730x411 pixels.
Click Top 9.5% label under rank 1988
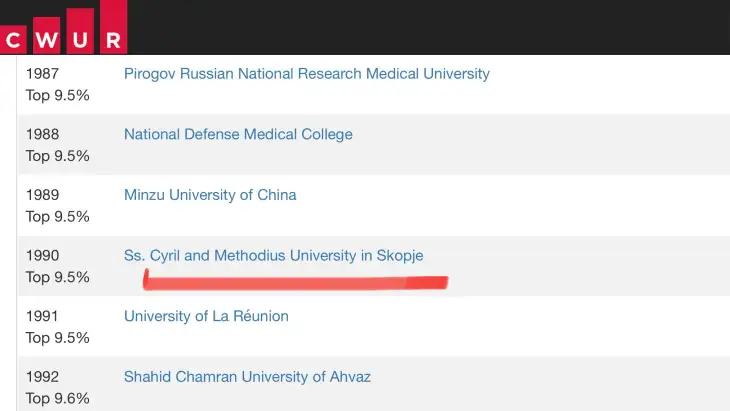[x=58, y=156]
